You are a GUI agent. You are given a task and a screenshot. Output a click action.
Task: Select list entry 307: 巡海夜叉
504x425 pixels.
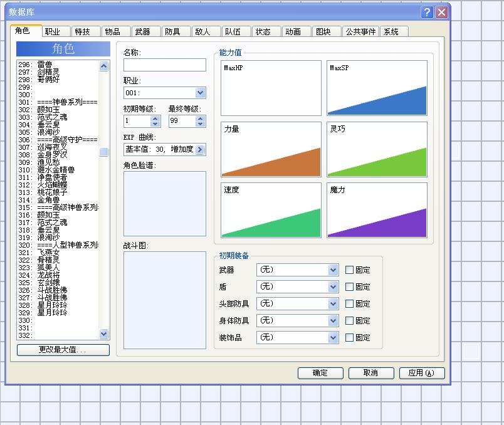coord(58,147)
